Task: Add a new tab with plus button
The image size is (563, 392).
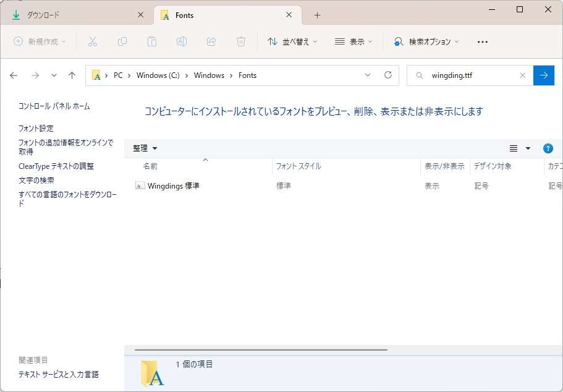Action: tap(317, 15)
